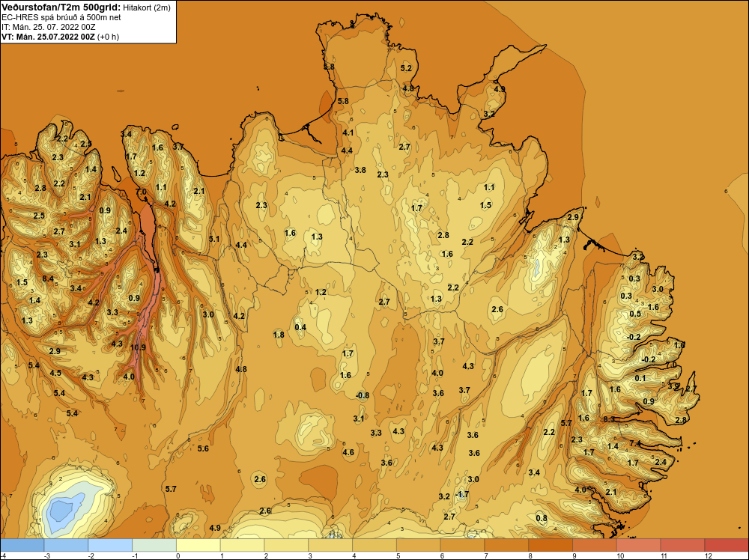Screen dimensions: 749x560
Task: Click the 3.9 temperature value on map
Action: pos(673,386)
